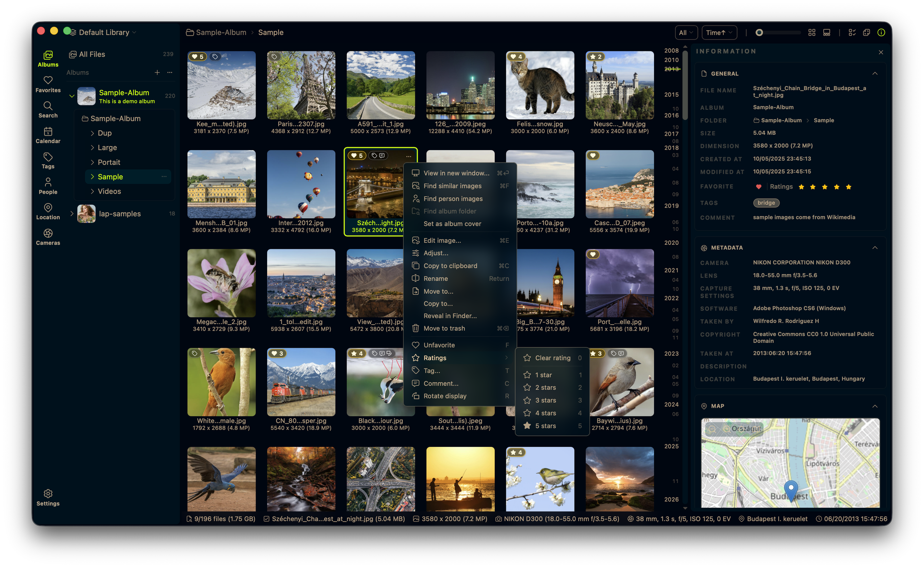Open the Location view in sidebar
The height and width of the screenshot is (568, 924).
tap(48, 212)
